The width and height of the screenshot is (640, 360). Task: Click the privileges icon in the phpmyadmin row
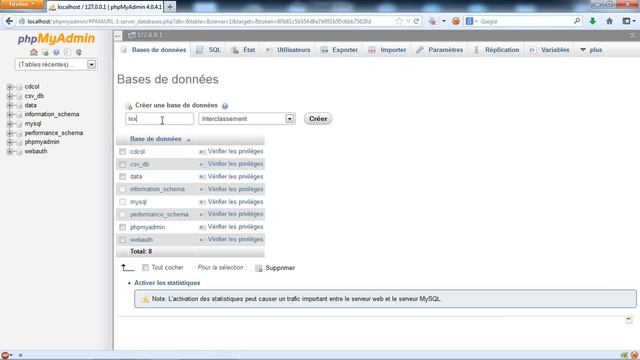202,227
